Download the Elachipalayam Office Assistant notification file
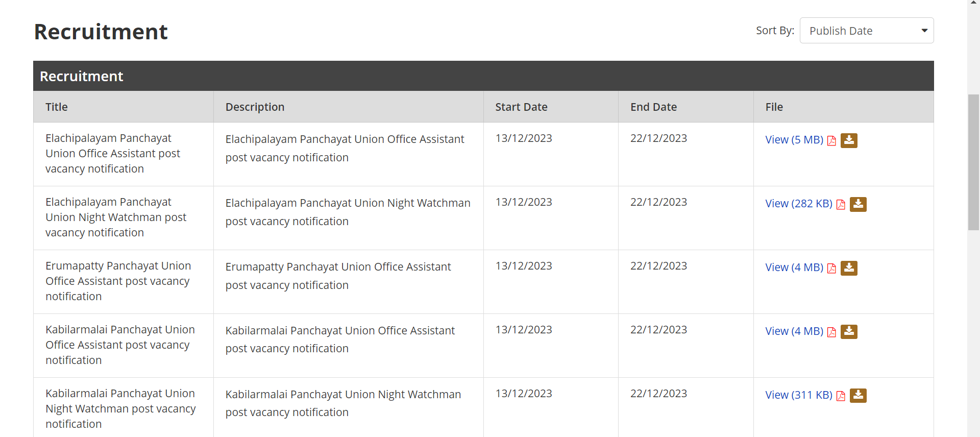 tap(849, 140)
